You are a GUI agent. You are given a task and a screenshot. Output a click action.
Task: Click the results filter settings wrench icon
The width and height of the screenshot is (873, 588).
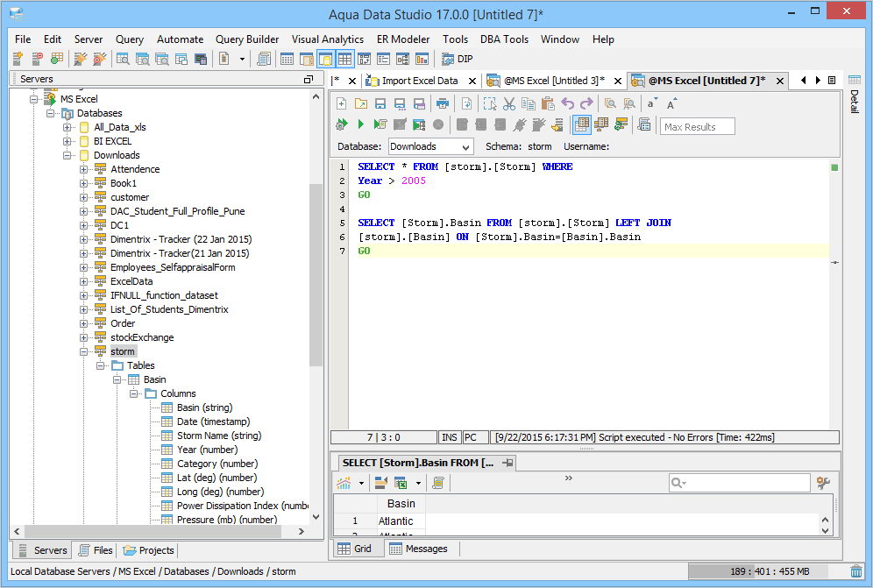pyautogui.click(x=823, y=483)
